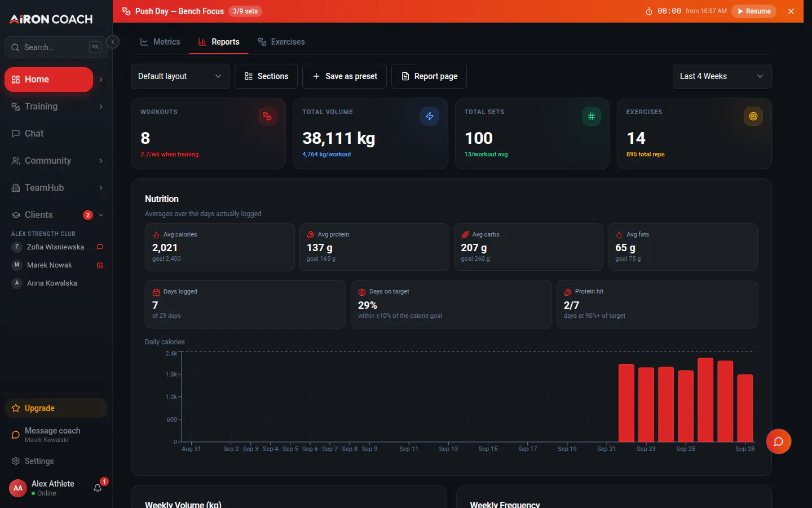Screen dimensions: 812x508
Task: Click the calendar icon on Days logged
Action: click(x=156, y=292)
